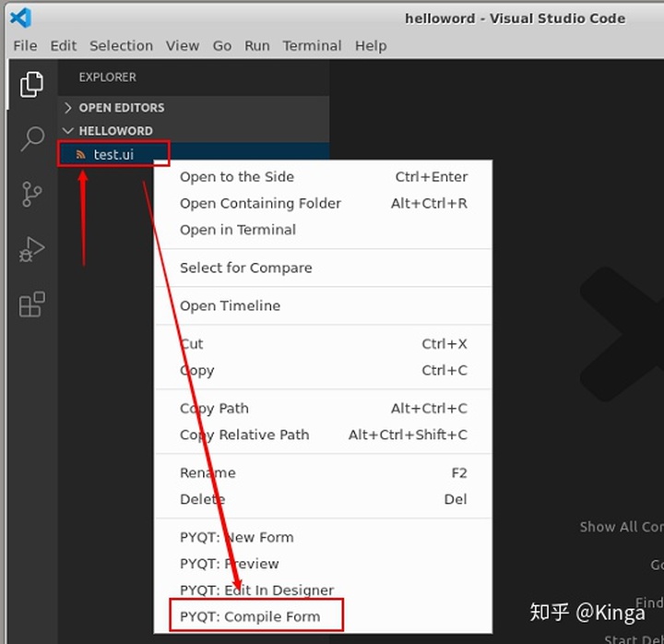Open the Help menu
The width and height of the screenshot is (664, 644).
[x=371, y=46]
